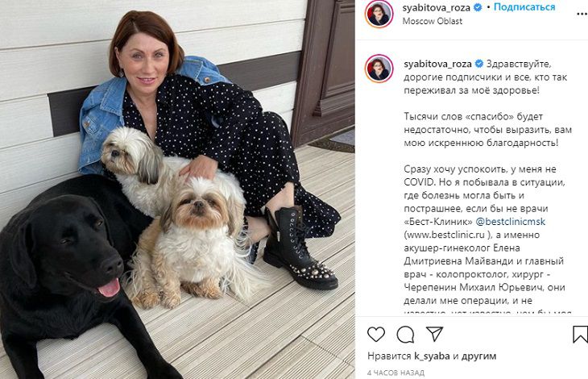Click the 4 часов назад timestamp
The height and width of the screenshot is (379, 588).
pos(395,373)
